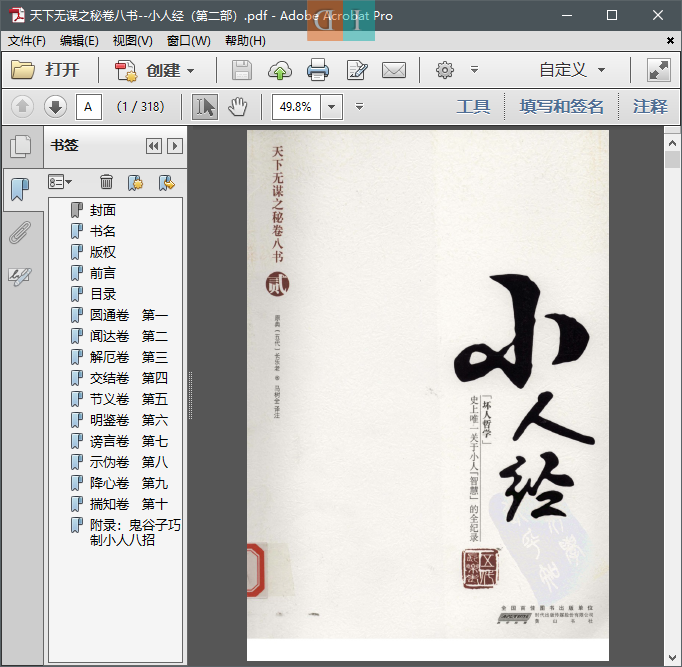Open the 文件(F) menu
The width and height of the screenshot is (682, 667).
click(x=27, y=41)
